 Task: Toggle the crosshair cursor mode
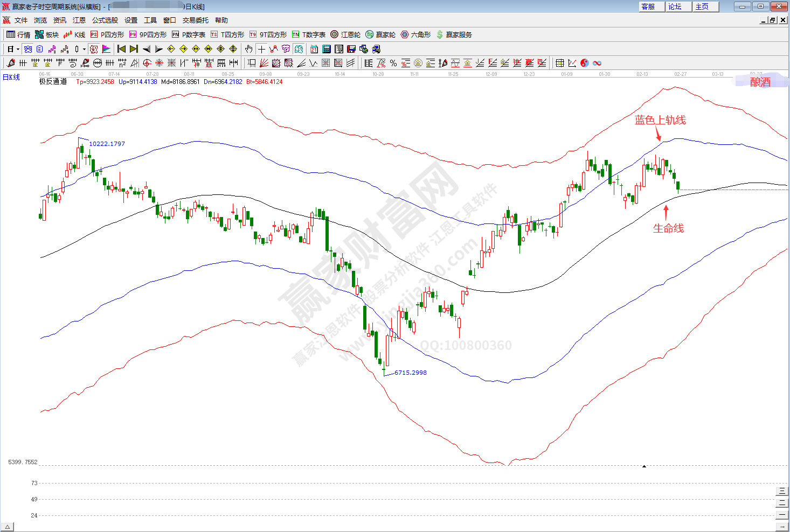click(x=261, y=49)
